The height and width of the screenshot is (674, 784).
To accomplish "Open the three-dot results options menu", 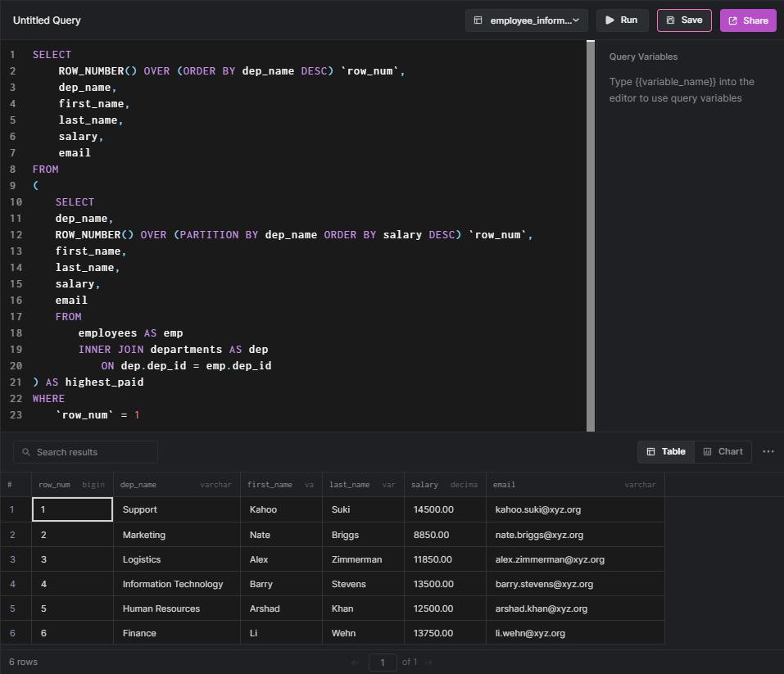I will click(768, 451).
